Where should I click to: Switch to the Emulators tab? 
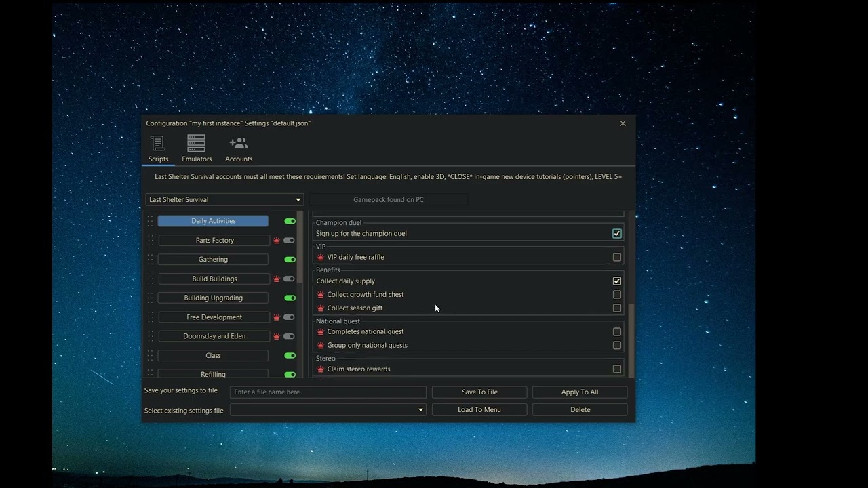[x=197, y=149]
